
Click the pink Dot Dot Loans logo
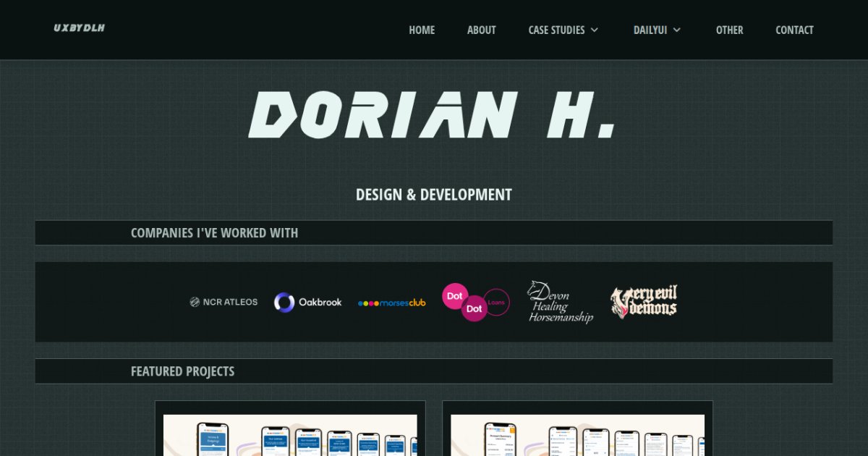pyautogui.click(x=475, y=302)
